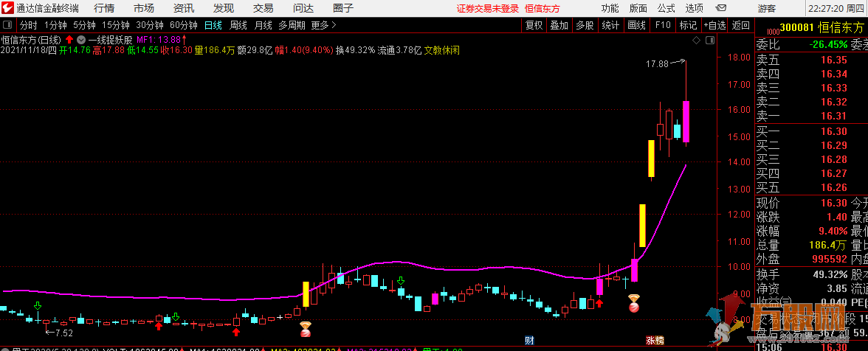The width and height of the screenshot is (868, 351).
Task: Open the 行情 menu
Action: (x=105, y=8)
